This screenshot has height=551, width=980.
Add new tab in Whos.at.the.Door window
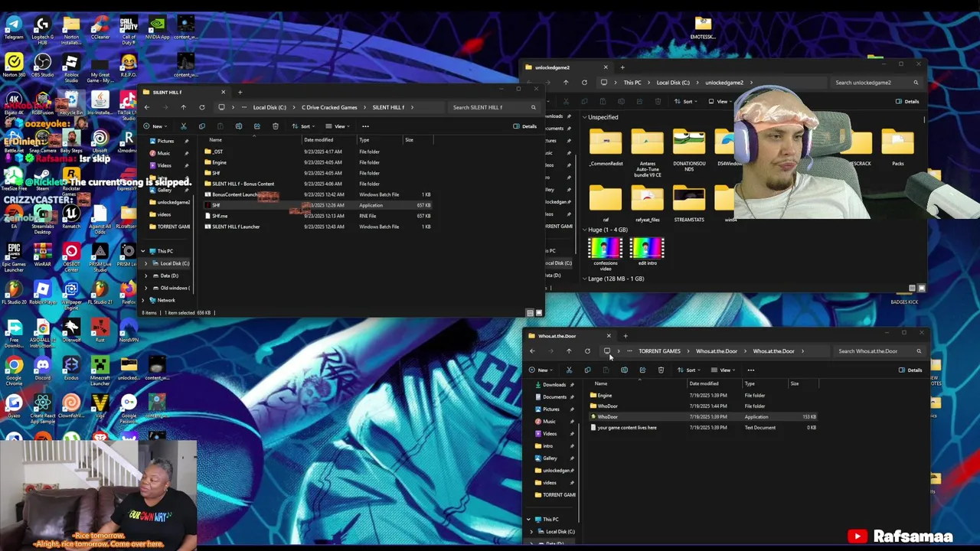625,336
